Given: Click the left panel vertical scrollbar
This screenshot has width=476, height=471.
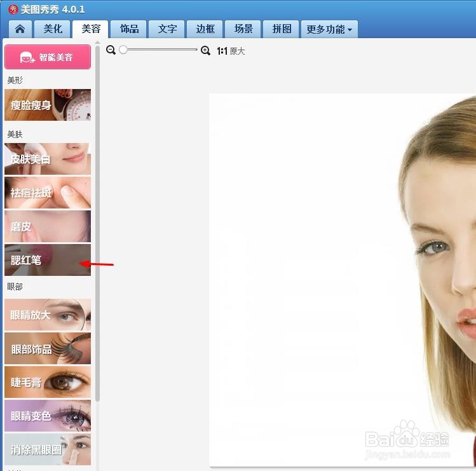Looking at the screenshot, I should 97,223.
